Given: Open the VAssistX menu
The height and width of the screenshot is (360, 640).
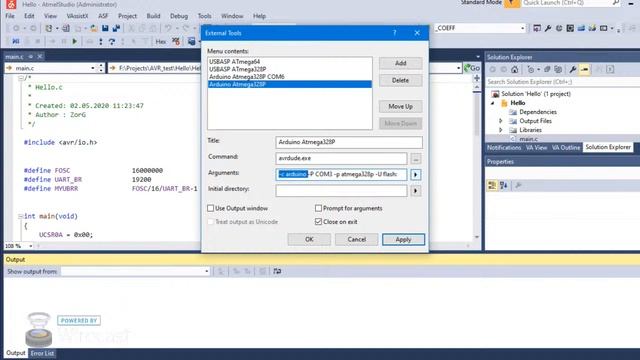Looking at the screenshot, I should 77,16.
